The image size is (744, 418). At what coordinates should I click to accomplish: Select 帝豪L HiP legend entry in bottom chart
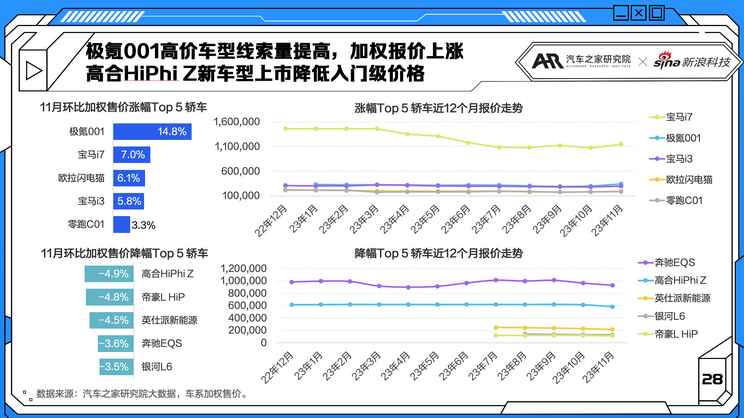668,334
